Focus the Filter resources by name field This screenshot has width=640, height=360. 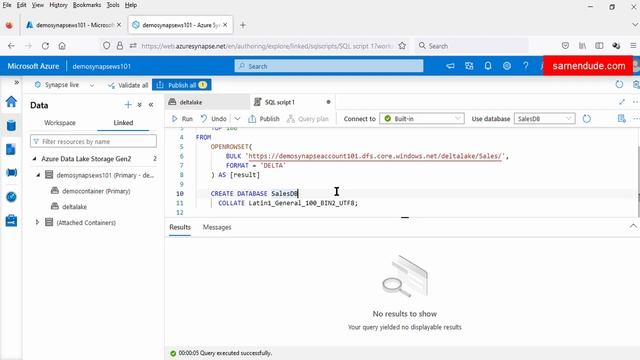pos(93,141)
